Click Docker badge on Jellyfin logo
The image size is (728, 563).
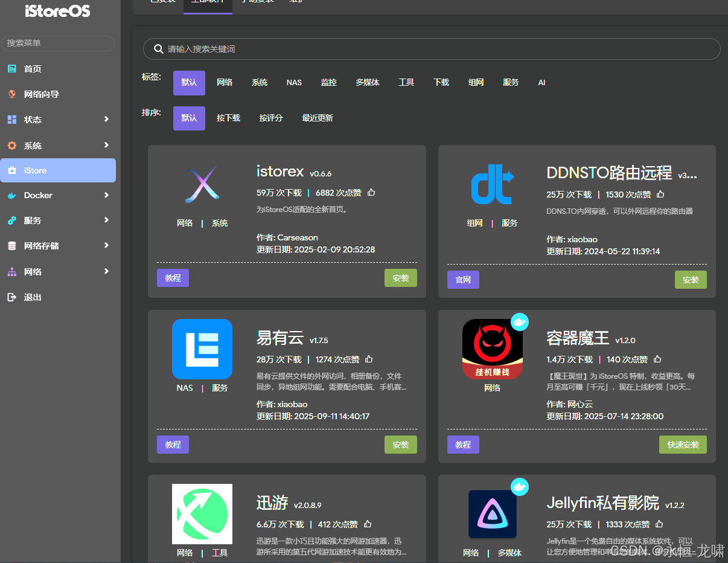520,486
